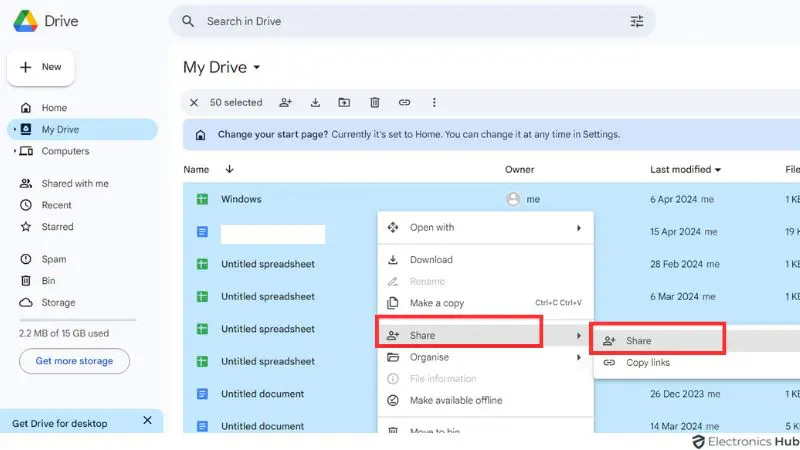The height and width of the screenshot is (450, 800).
Task: Choose Make a copy from context menu
Action: [x=437, y=303]
